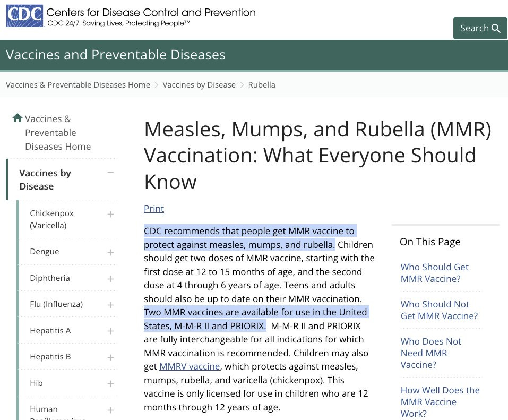Click highlighted sentence 'Two MMR vaccines are available'
This screenshot has height=420, width=508.
[256, 319]
